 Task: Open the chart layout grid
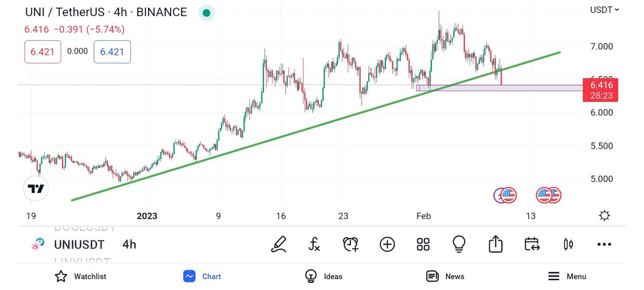[x=423, y=244]
